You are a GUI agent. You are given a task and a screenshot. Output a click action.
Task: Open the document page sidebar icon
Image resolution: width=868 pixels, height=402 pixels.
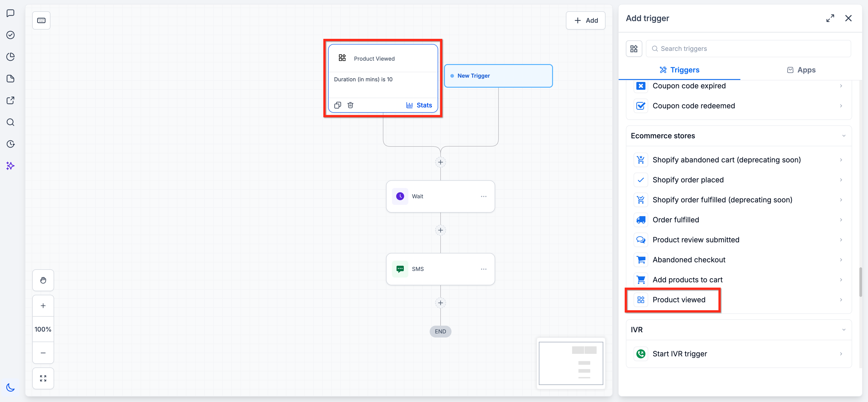[10, 79]
